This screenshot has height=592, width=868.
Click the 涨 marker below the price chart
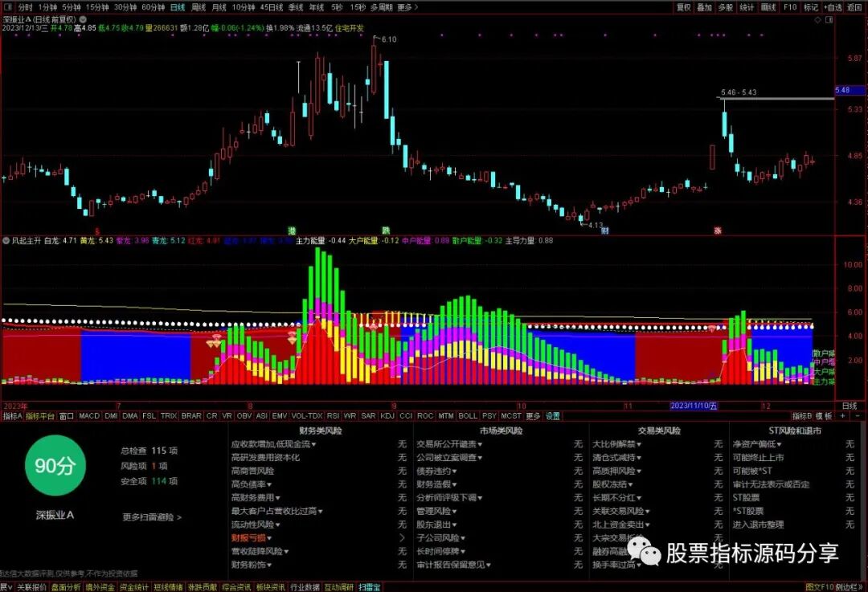point(718,231)
